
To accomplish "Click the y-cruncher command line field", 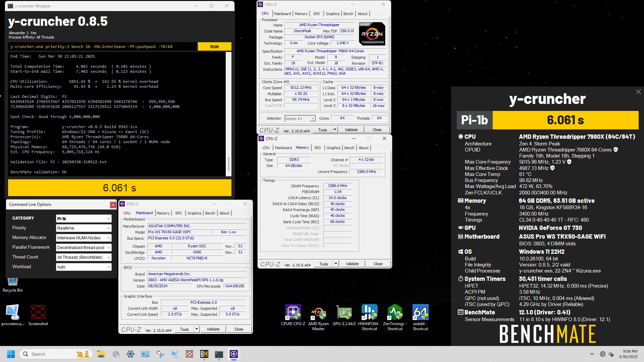I will 102,47.
